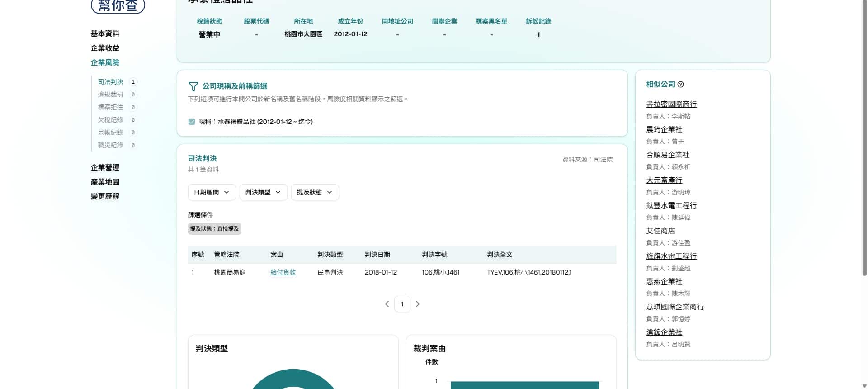Select 欠稅紀錄 sub-item

click(x=110, y=120)
